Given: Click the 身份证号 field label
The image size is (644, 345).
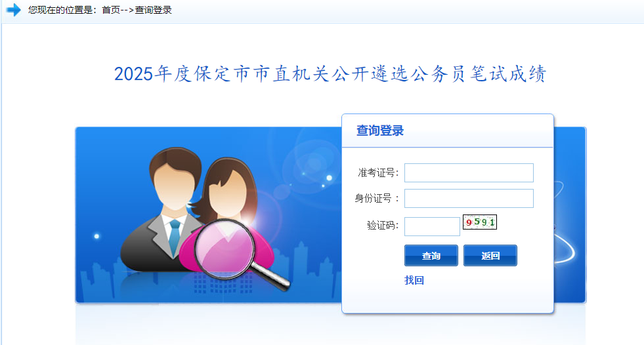Looking at the screenshot, I should (377, 199).
